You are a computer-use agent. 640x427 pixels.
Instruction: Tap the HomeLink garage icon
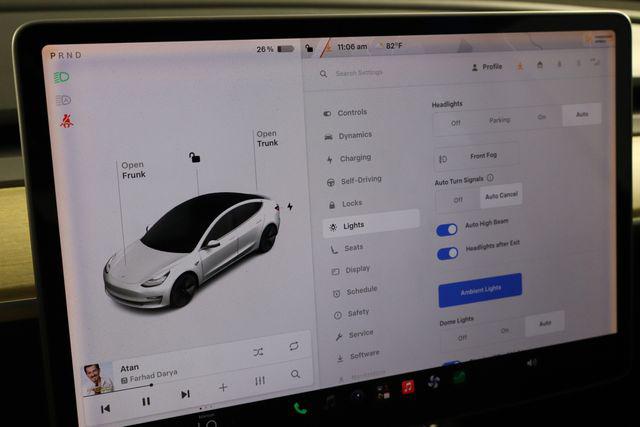[540, 65]
